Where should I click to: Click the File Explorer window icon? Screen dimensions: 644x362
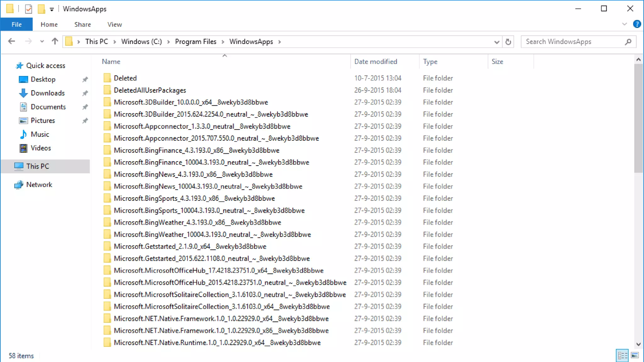click(x=10, y=8)
